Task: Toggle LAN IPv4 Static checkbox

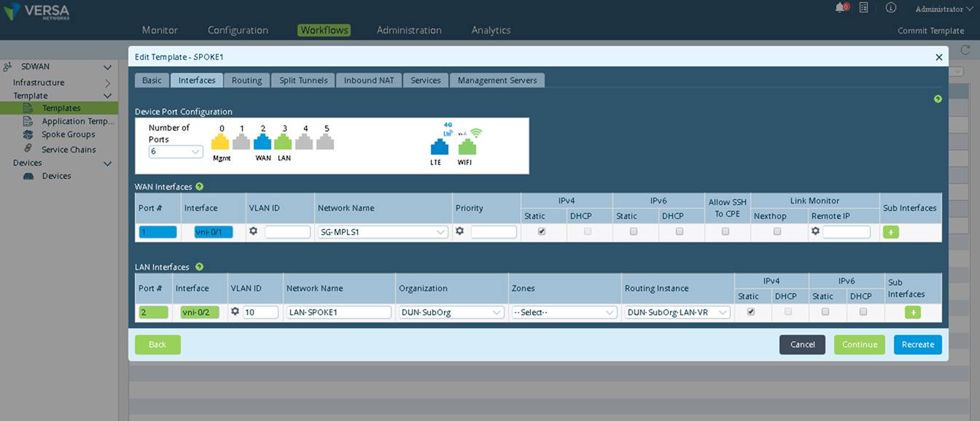Action: click(x=751, y=312)
